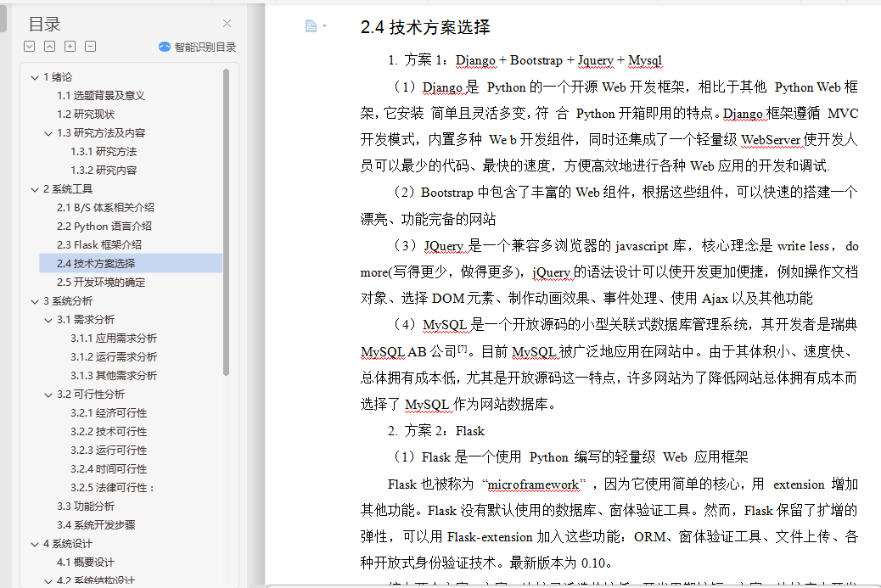Image resolution: width=881 pixels, height=588 pixels.
Task: Go to 1.1 选题背景及意义
Action: (100, 96)
